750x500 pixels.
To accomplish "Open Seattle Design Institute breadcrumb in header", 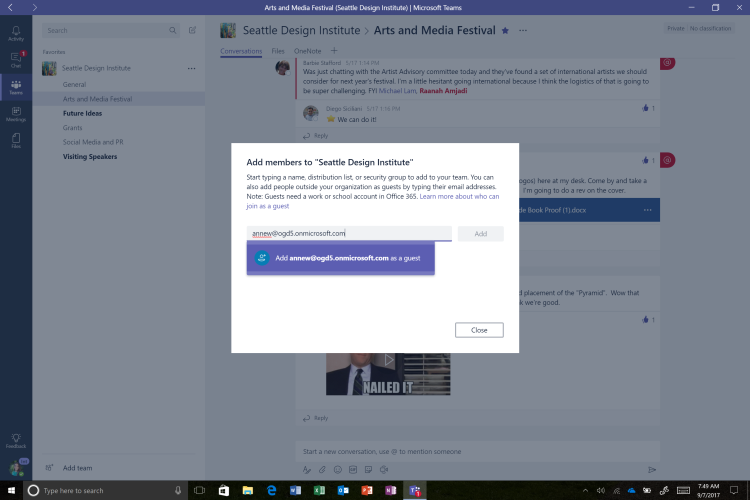I will pyautogui.click(x=301, y=31).
